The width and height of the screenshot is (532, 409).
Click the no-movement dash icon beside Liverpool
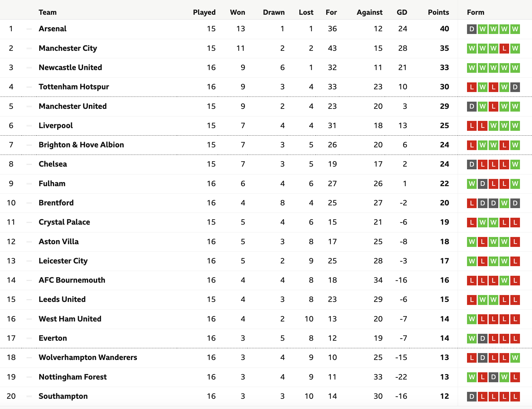[29, 126]
